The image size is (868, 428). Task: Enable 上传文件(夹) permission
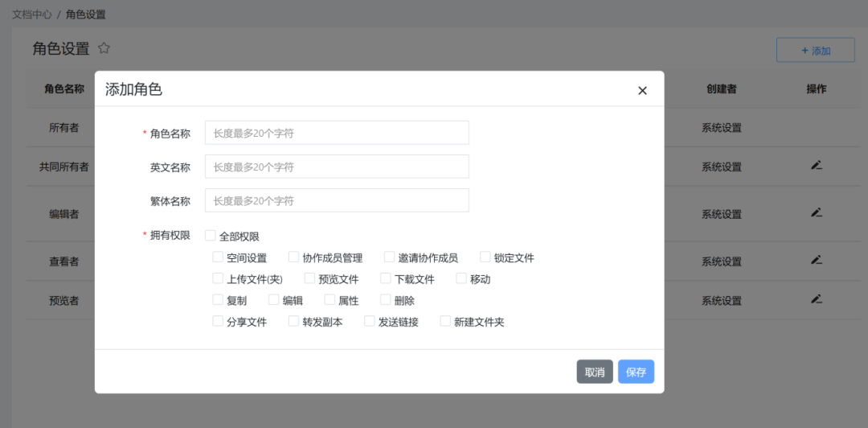click(x=218, y=278)
